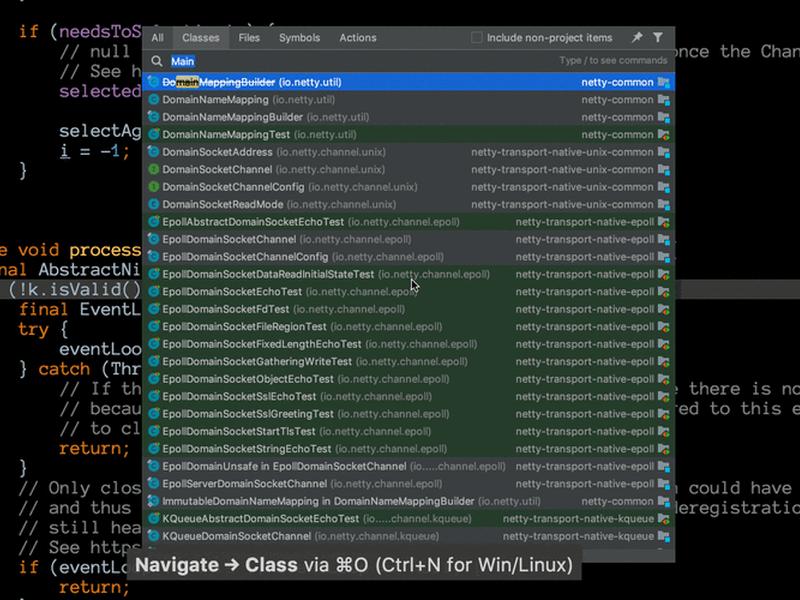Select EpollDomainSocketObjectEchoTest result
Image resolution: width=800 pixels, height=600 pixels.
point(408,379)
